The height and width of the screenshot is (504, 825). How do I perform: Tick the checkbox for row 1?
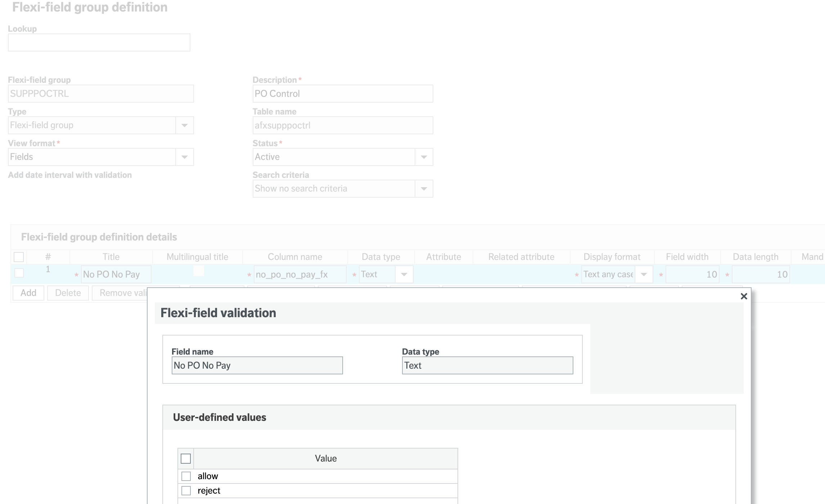19,273
